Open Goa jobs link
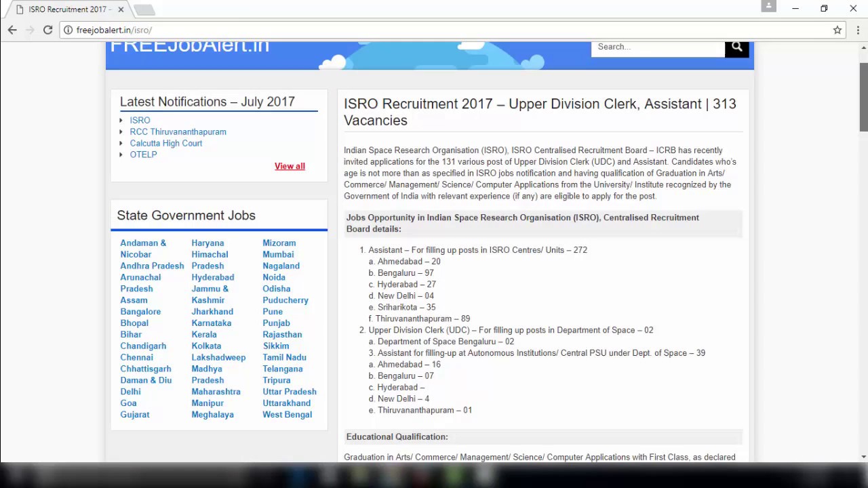868x488 pixels. click(x=128, y=403)
